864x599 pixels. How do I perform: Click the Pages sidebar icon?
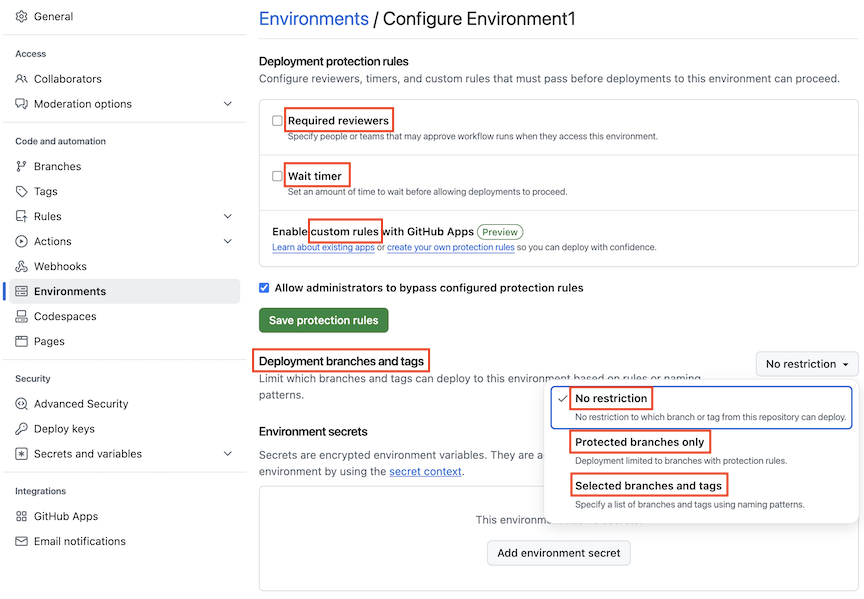[x=22, y=341]
